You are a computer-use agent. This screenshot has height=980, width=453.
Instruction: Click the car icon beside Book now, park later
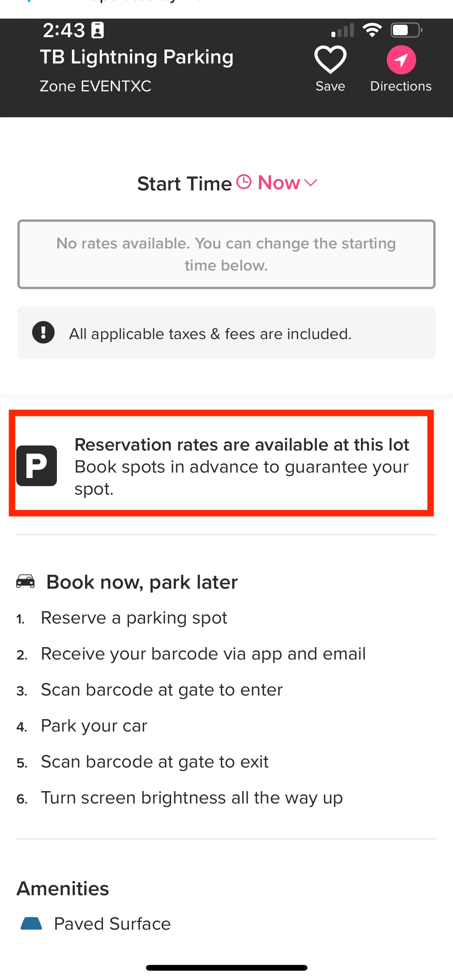point(26,581)
